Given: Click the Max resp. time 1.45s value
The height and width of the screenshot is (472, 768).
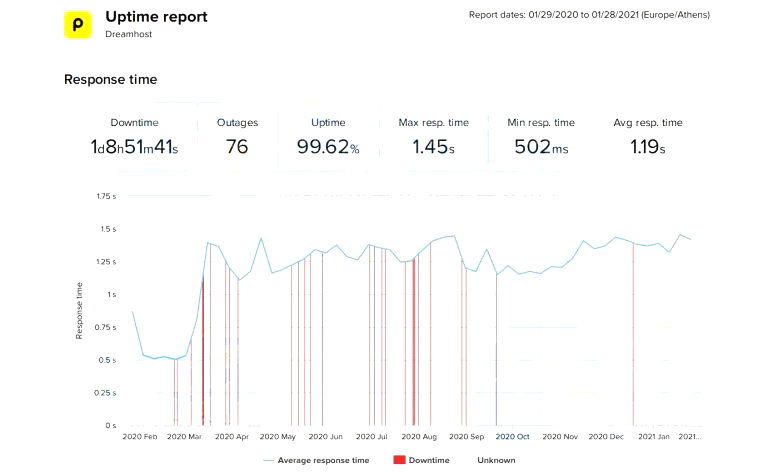Looking at the screenshot, I should point(433,148).
